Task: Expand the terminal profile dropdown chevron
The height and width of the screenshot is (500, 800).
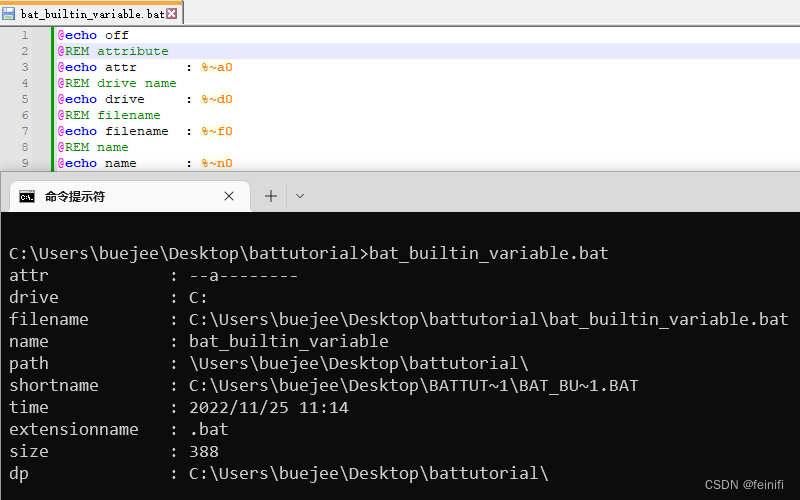Action: pyautogui.click(x=300, y=196)
